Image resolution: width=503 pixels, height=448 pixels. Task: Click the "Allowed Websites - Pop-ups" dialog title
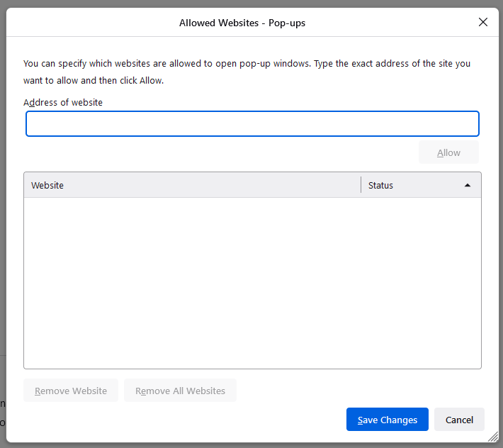242,23
